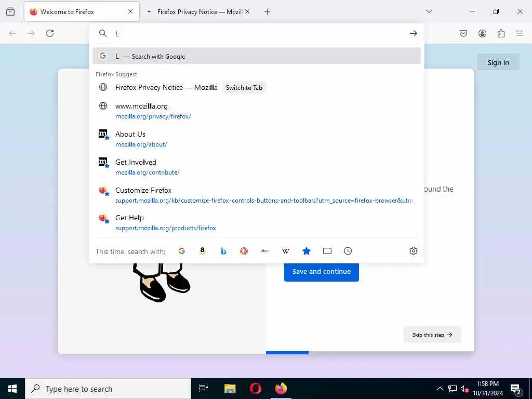Open the muted volume tray icon
Image resolution: width=532 pixels, height=399 pixels.
point(464,389)
